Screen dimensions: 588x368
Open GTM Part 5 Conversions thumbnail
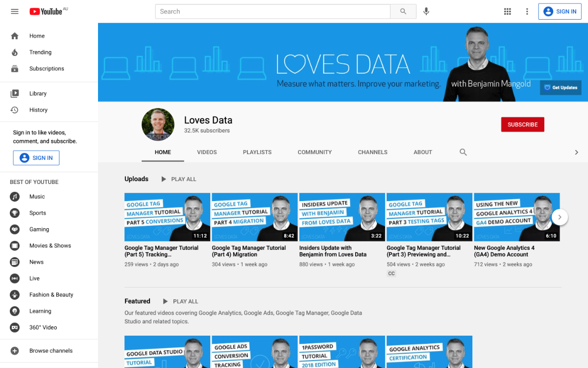point(167,217)
